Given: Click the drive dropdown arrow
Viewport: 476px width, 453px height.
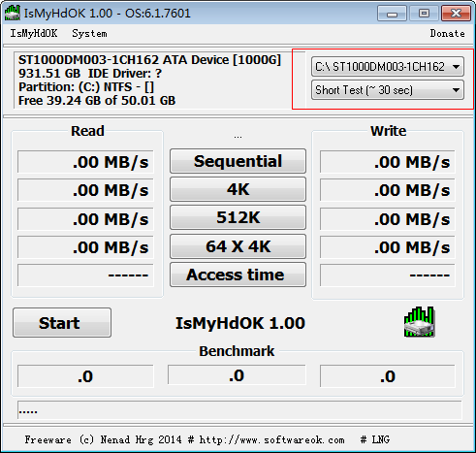Looking at the screenshot, I should (456, 67).
